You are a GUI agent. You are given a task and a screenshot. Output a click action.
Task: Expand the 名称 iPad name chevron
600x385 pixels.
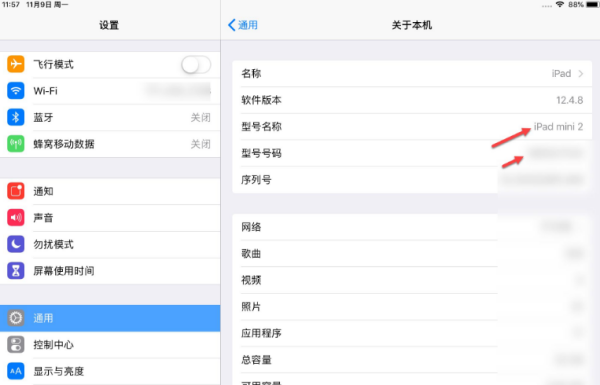pos(580,73)
